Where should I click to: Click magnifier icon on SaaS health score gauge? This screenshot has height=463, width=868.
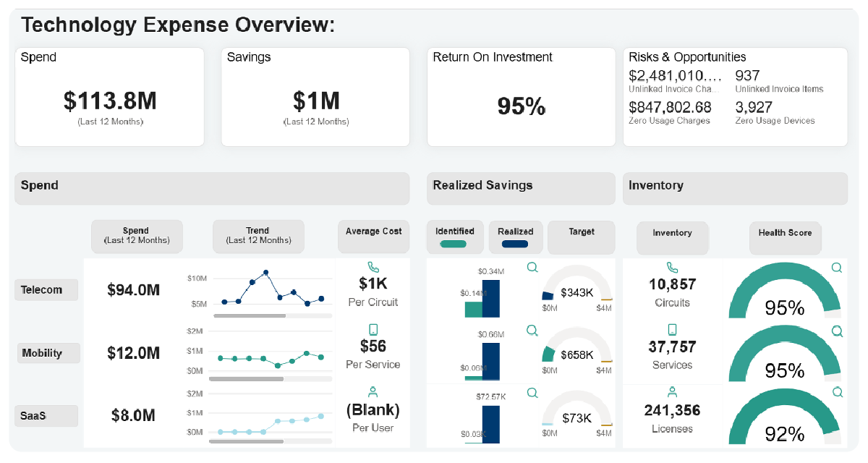click(837, 392)
